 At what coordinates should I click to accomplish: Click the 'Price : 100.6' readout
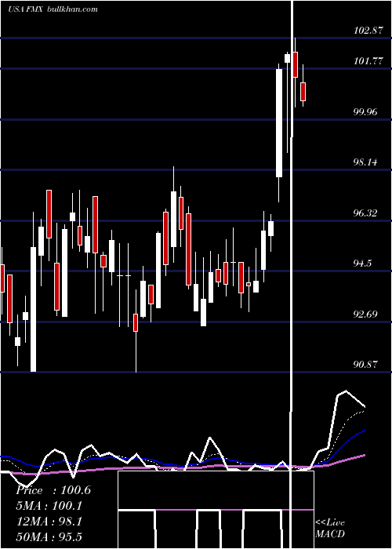[x=53, y=490]
